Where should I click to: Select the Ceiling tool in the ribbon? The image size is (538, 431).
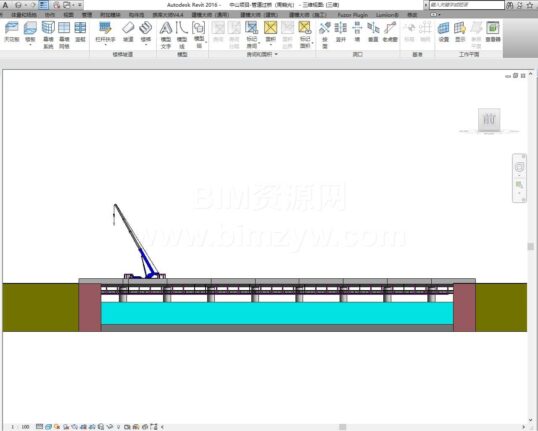(x=11, y=32)
